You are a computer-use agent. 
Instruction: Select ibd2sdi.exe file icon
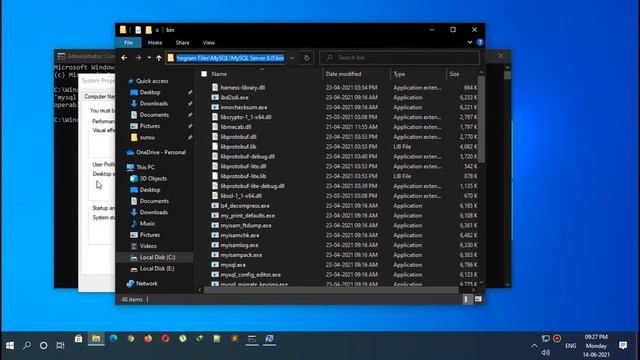coord(215,97)
